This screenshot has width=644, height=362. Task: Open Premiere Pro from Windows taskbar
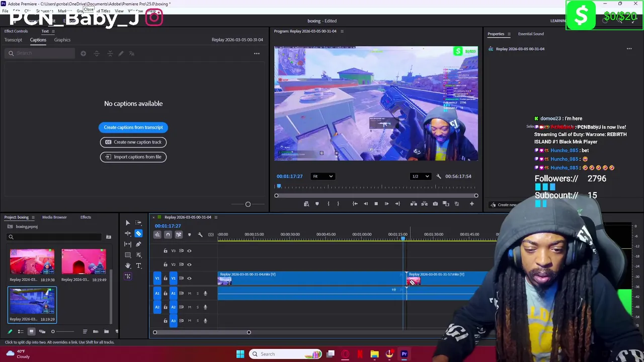coord(404,354)
